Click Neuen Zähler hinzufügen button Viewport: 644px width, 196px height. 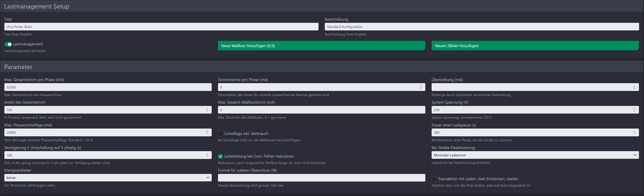point(535,46)
